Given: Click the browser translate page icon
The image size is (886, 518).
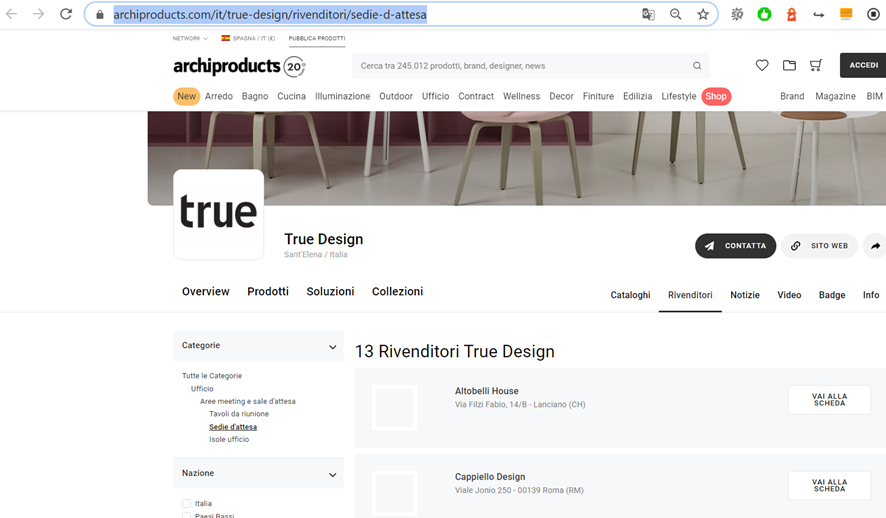Looking at the screenshot, I should click(649, 14).
